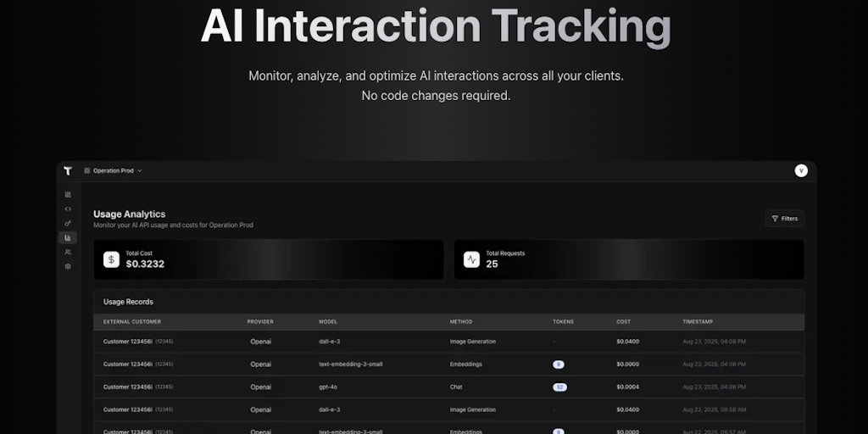Open the dashboard grid icon in sidebar
This screenshot has width=868, height=434.
tap(68, 195)
